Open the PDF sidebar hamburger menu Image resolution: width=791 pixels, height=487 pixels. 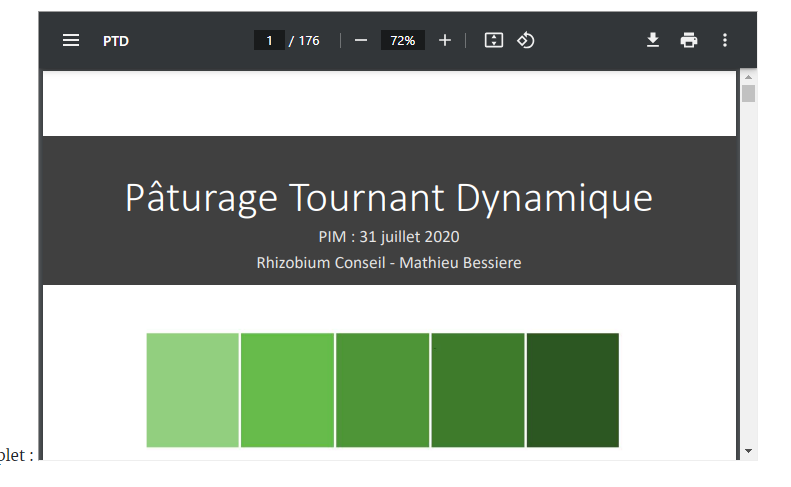pyautogui.click(x=71, y=40)
